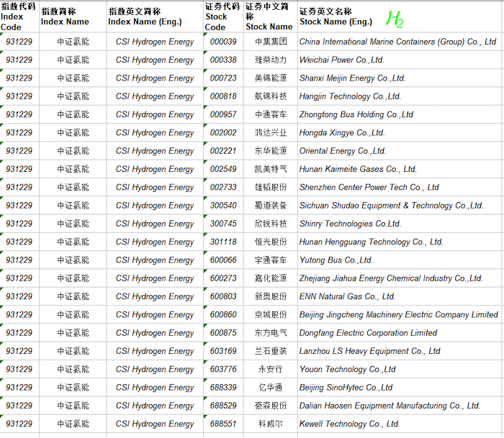This screenshot has width=504, height=438.
Task: Click stock code 000957 cell
Action: pyautogui.click(x=223, y=114)
